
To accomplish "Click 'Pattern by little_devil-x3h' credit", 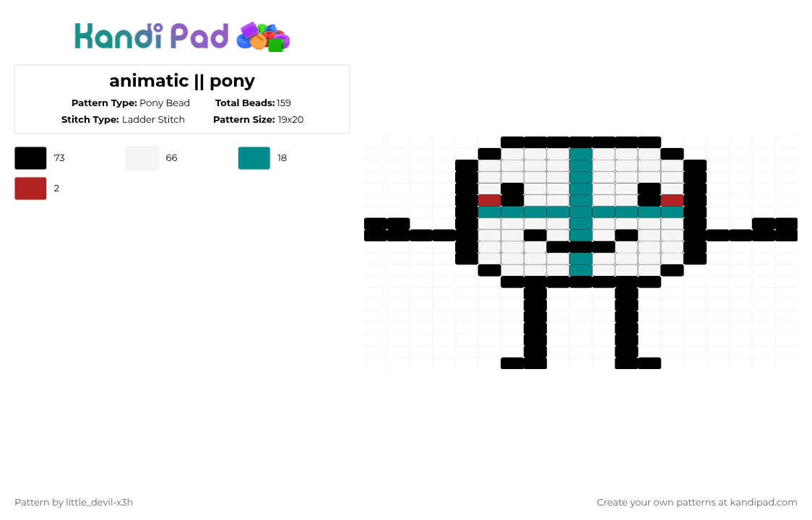I will (74, 503).
